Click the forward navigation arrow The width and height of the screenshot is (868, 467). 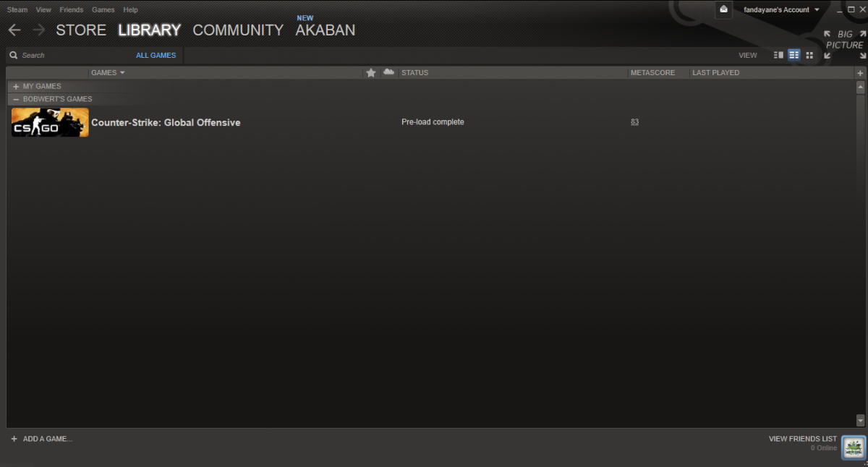[x=39, y=30]
